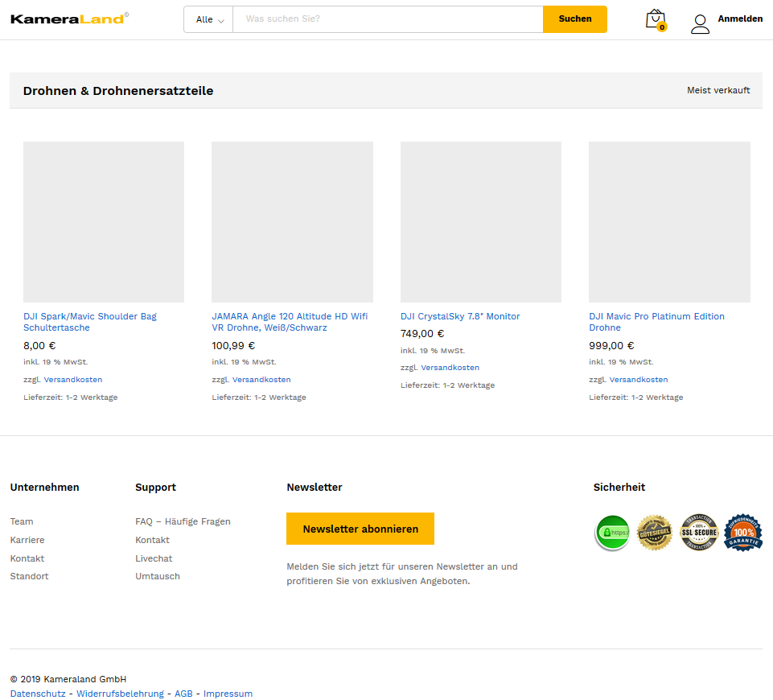Click the Suchen button
773x700 pixels.
pos(575,19)
